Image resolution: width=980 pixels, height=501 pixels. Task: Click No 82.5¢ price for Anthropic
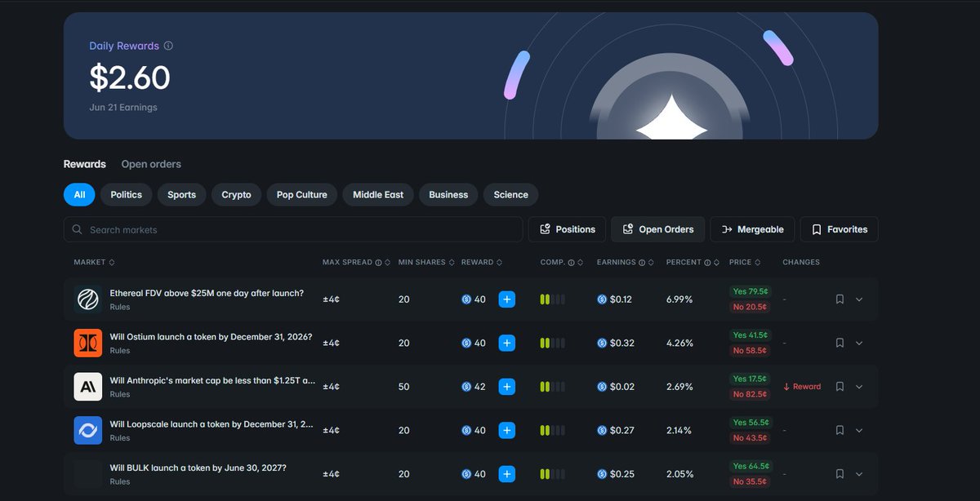click(x=751, y=394)
